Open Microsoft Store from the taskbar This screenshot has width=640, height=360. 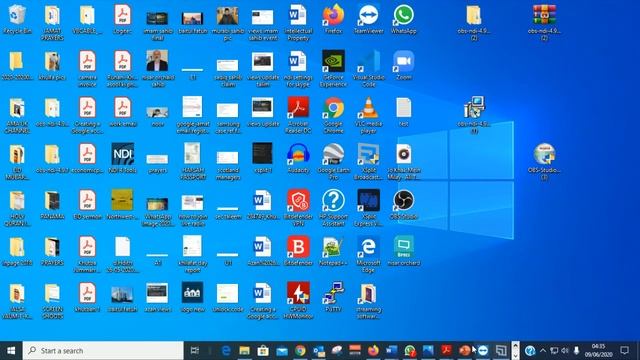[263, 351]
